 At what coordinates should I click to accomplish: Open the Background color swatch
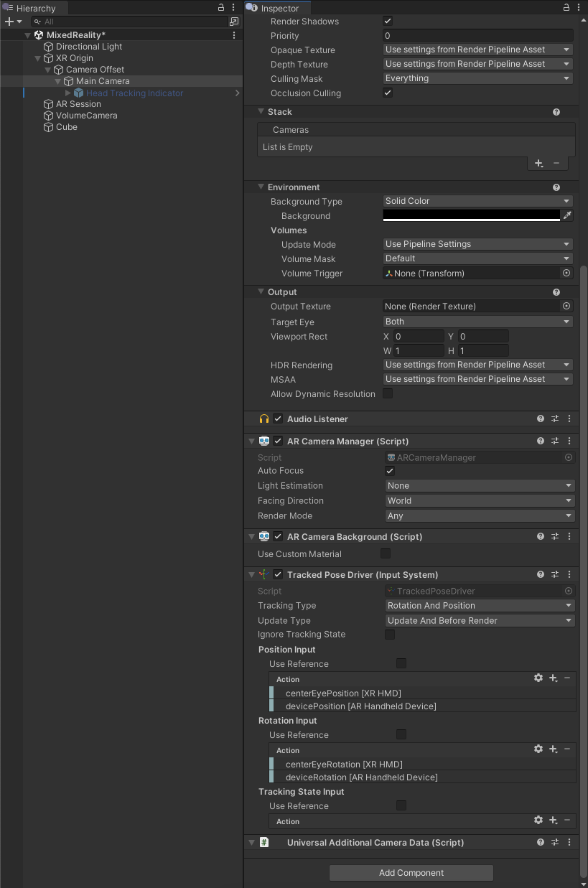(x=471, y=215)
